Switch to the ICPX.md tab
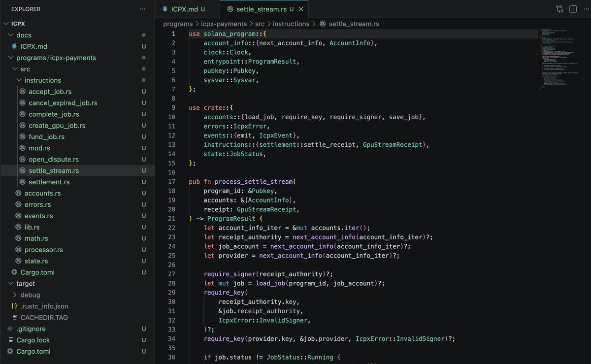This screenshot has height=364, width=591. point(184,9)
